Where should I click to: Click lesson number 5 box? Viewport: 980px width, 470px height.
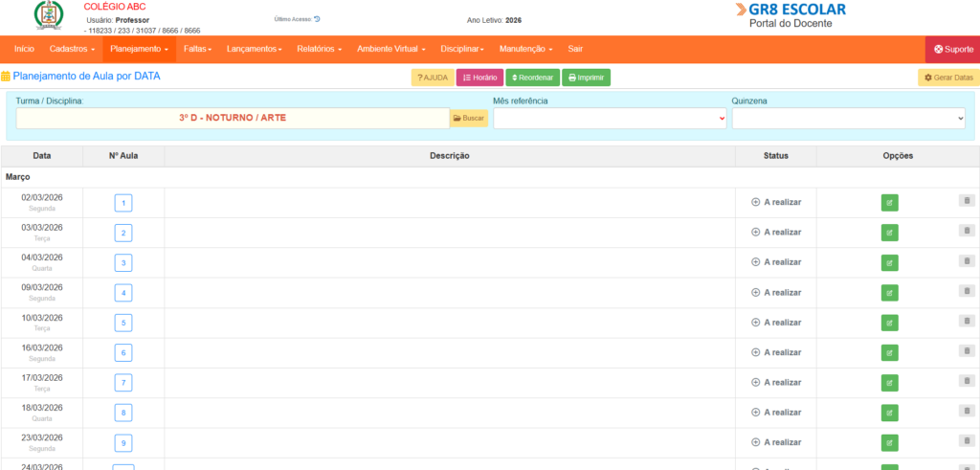click(x=123, y=323)
